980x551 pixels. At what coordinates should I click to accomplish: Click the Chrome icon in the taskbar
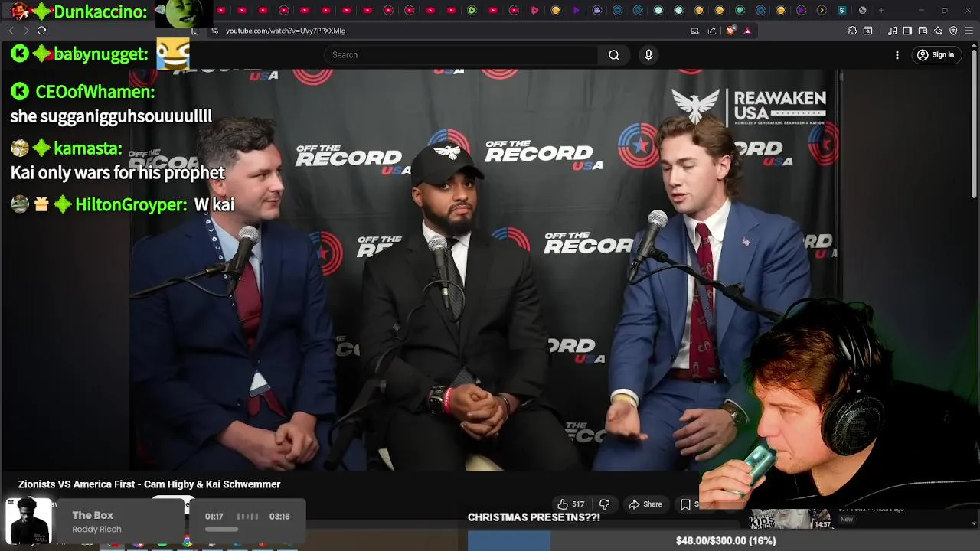pyautogui.click(x=187, y=542)
